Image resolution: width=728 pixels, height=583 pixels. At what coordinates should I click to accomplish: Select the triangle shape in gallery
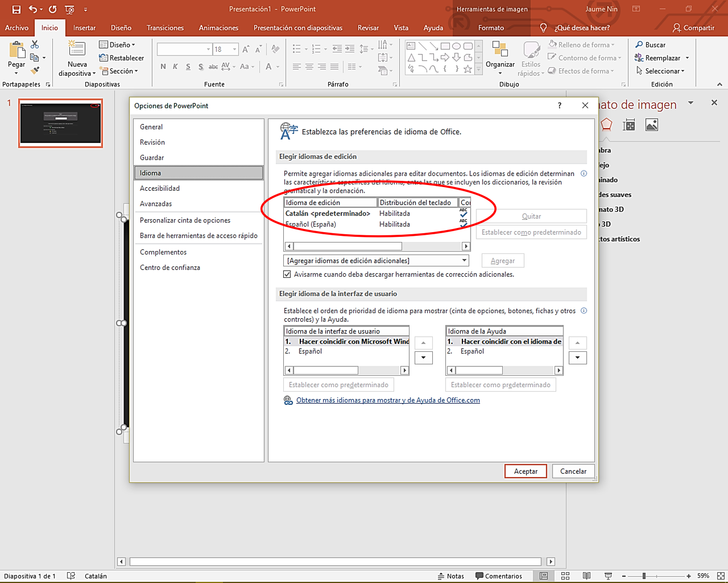(411, 58)
